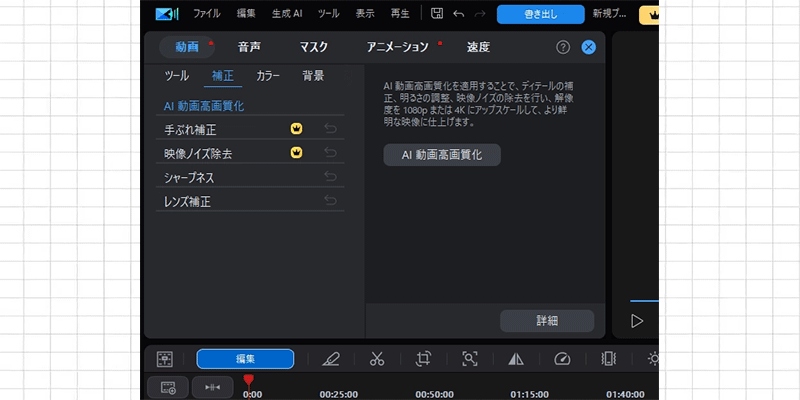
Task: Click the fit timeline arrows button
Action: pyautogui.click(x=213, y=388)
